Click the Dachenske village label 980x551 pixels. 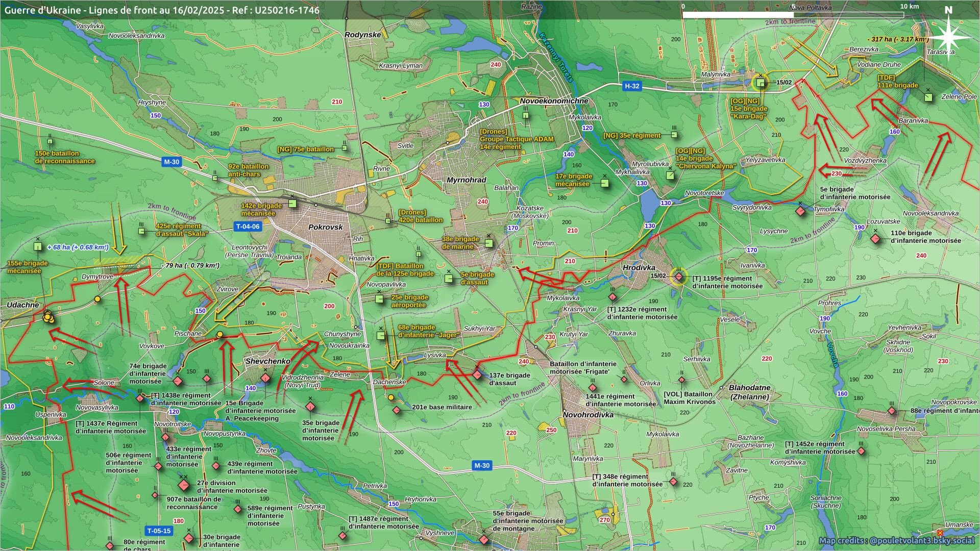pos(389,382)
